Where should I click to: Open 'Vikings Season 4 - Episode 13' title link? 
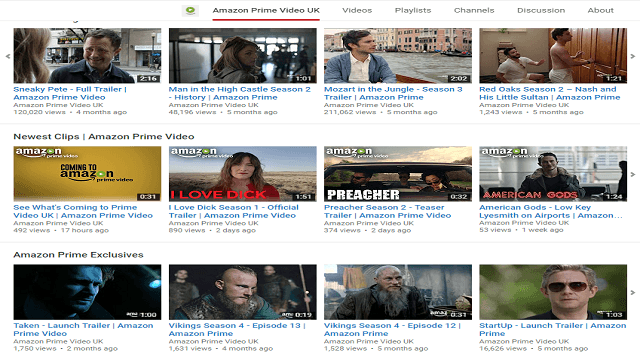[237, 329]
